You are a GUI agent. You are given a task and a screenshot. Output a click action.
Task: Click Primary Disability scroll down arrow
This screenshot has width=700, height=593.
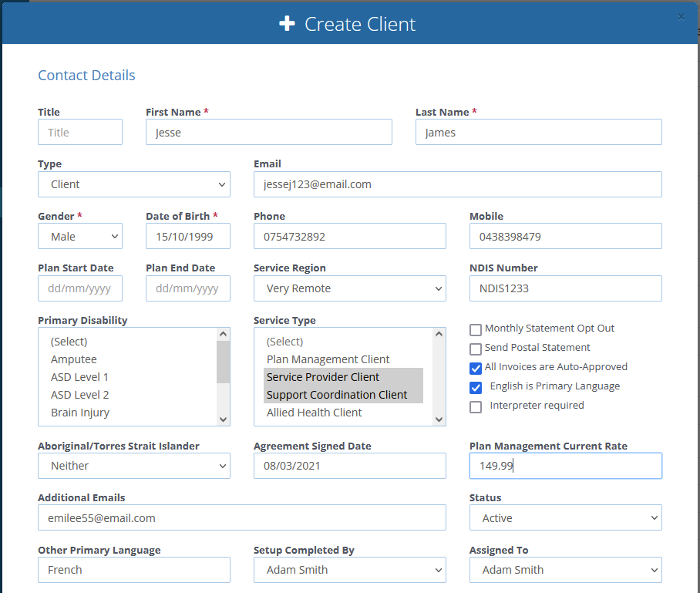(x=224, y=419)
